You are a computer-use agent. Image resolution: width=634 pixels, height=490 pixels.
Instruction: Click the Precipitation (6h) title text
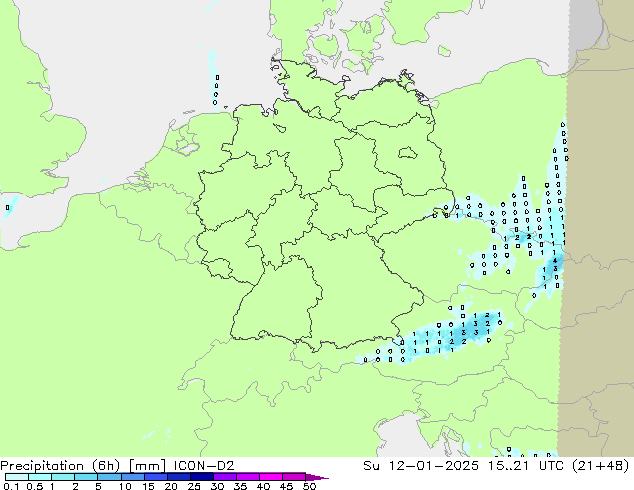pos(60,466)
